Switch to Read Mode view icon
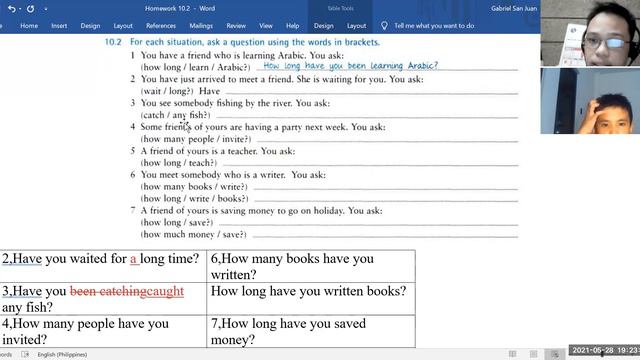Image resolution: width=640 pixels, height=360 pixels. coord(512,354)
